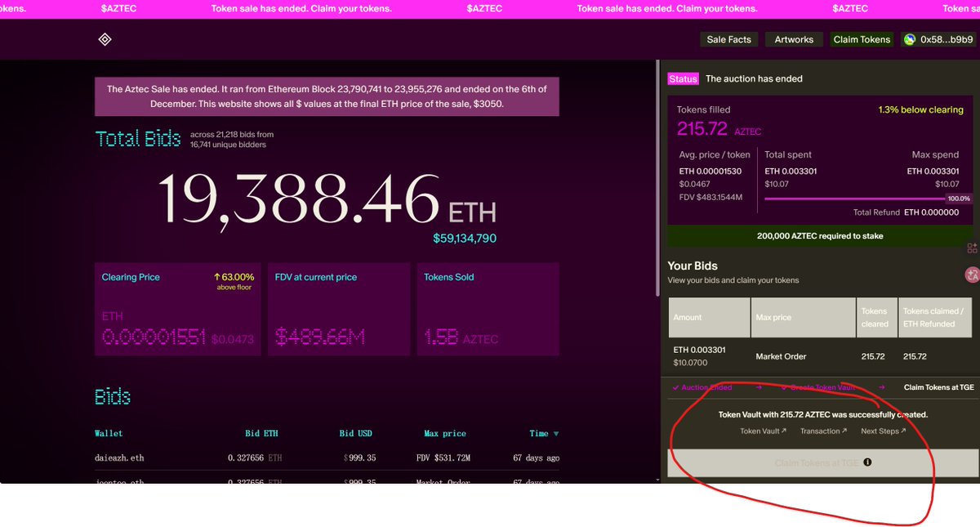Click the 'ETH 0.00001530' average price
Viewport: 980px width, 527px height.
710,171
